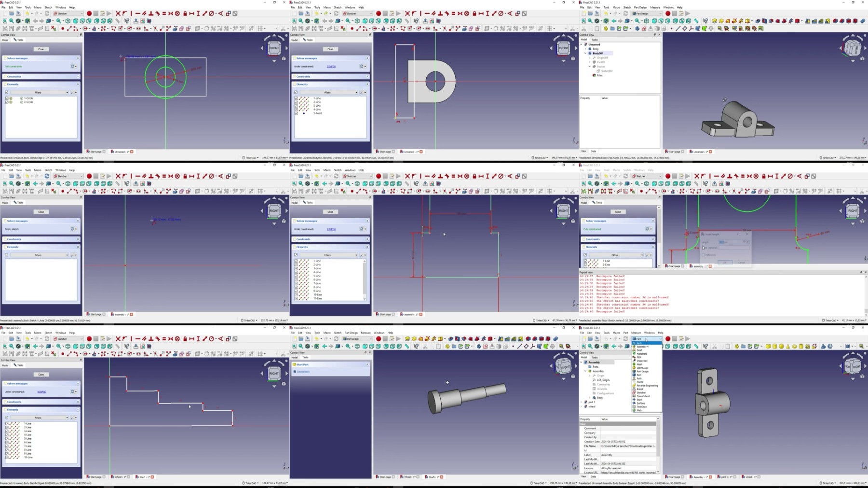Screen dimensions: 868x488
Task: Open Sketcher workbench selector in two-circle window
Action: click(68, 14)
